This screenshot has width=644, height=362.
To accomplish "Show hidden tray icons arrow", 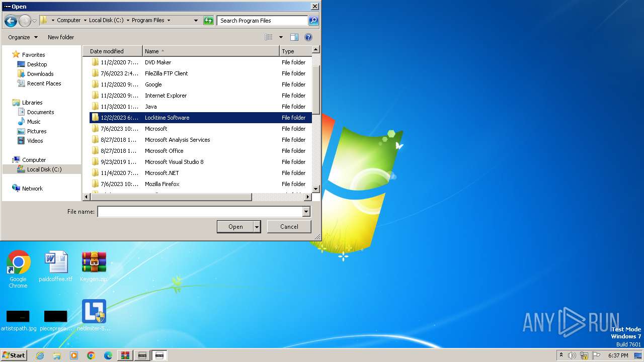I will tap(561, 355).
